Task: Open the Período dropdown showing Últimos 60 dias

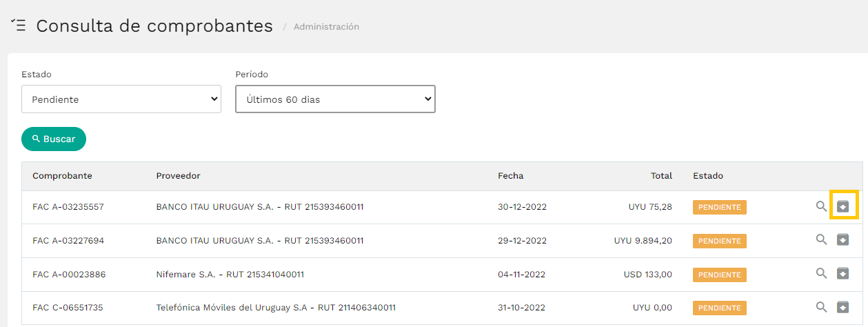Action: pyautogui.click(x=335, y=99)
